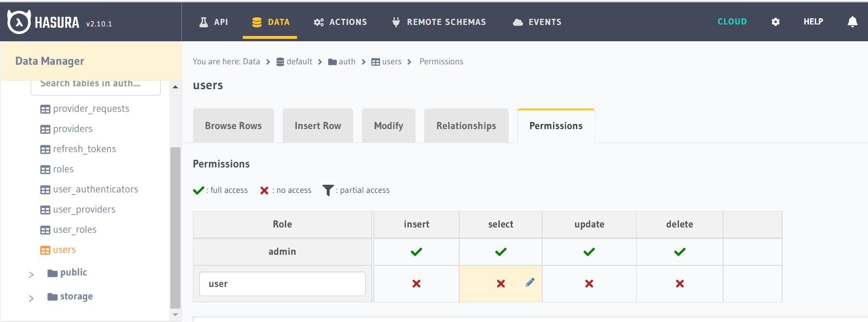This screenshot has width=868, height=322.
Task: Select the Permissions tab
Action: pyautogui.click(x=556, y=126)
